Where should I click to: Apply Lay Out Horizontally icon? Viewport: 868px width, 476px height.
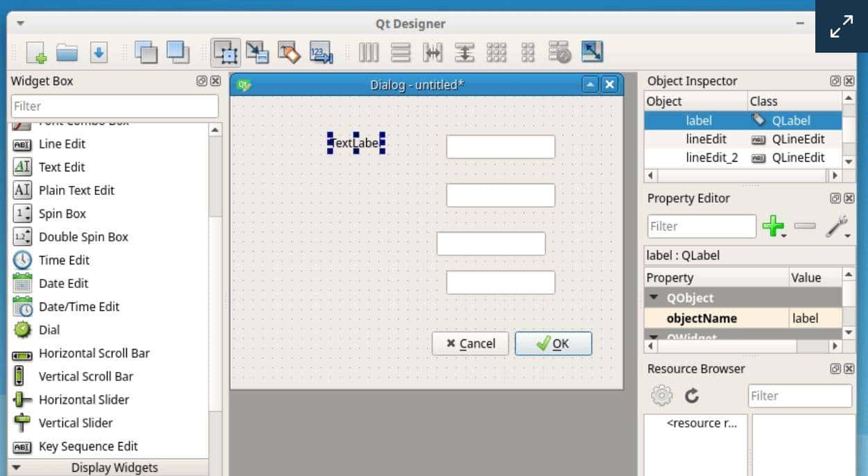[368, 52]
